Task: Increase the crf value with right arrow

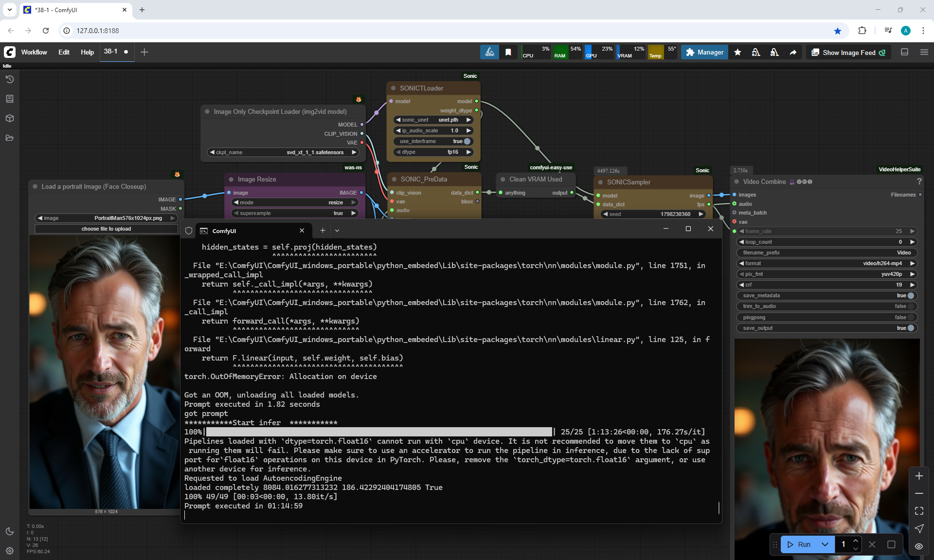Action: pos(913,285)
